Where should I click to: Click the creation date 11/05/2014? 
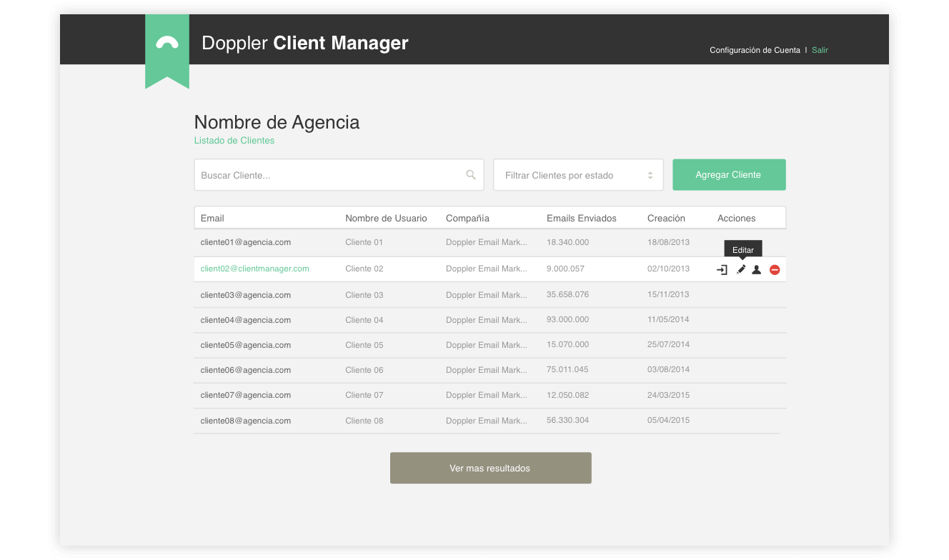669,319
